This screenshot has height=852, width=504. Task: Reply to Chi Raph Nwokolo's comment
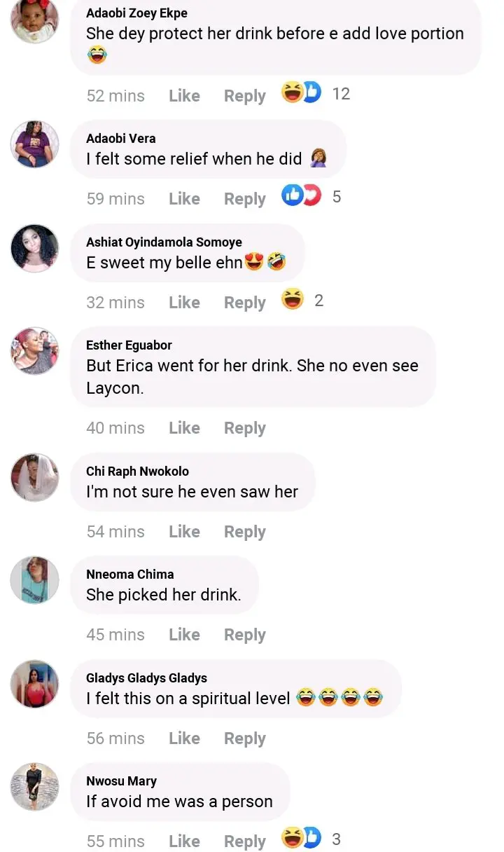pos(244,532)
